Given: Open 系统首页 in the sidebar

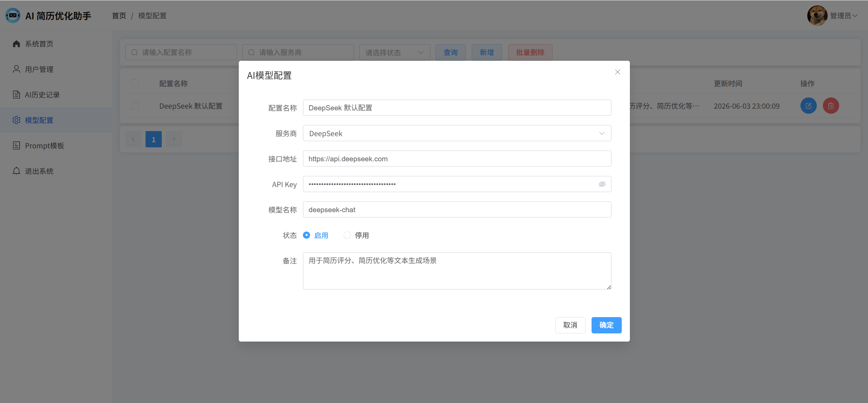Looking at the screenshot, I should (x=56, y=44).
